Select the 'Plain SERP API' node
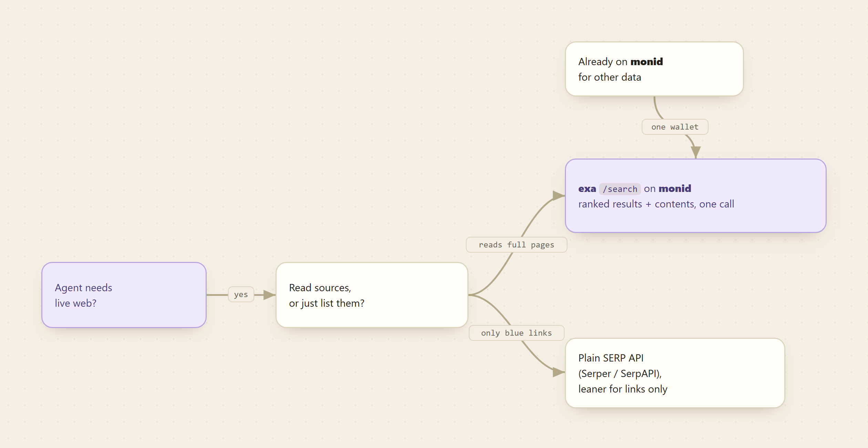The height and width of the screenshot is (448, 868). point(675,373)
